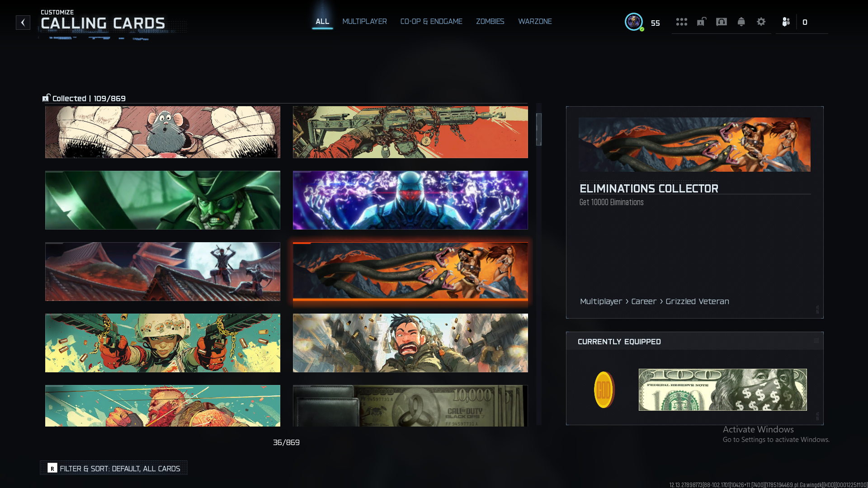Screen dimensions: 868x488
Task: Pick the screaming soldier with shells card
Action: (410, 343)
